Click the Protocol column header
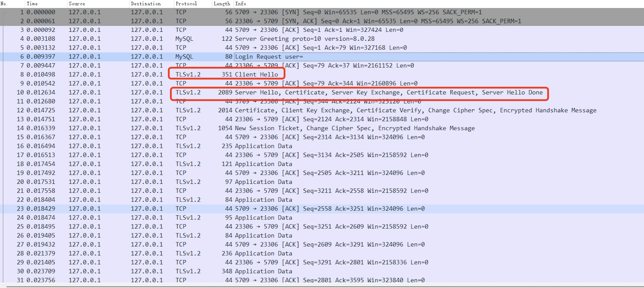This screenshot has width=644, height=288. click(x=186, y=4)
